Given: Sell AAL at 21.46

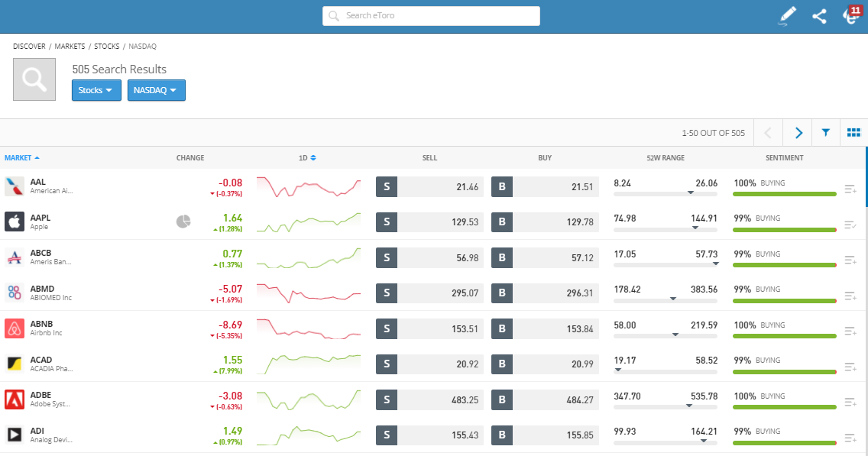Looking at the screenshot, I should coord(429,186).
